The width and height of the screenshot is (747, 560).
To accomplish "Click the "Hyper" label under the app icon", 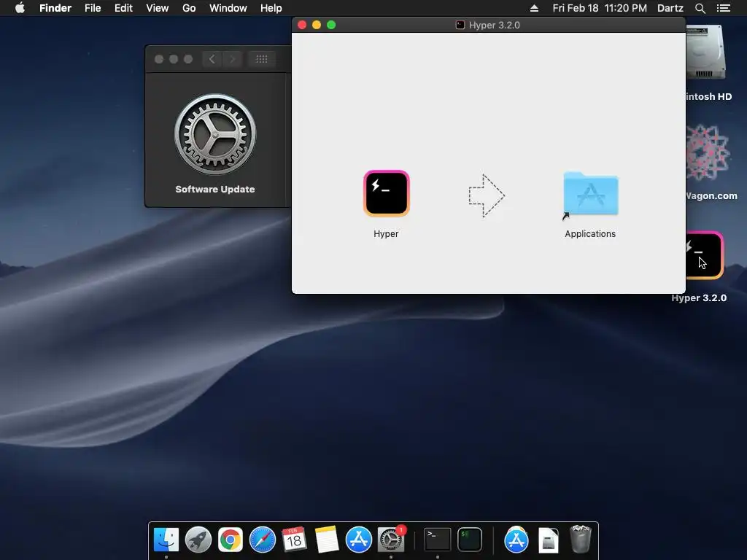I will point(386,234).
